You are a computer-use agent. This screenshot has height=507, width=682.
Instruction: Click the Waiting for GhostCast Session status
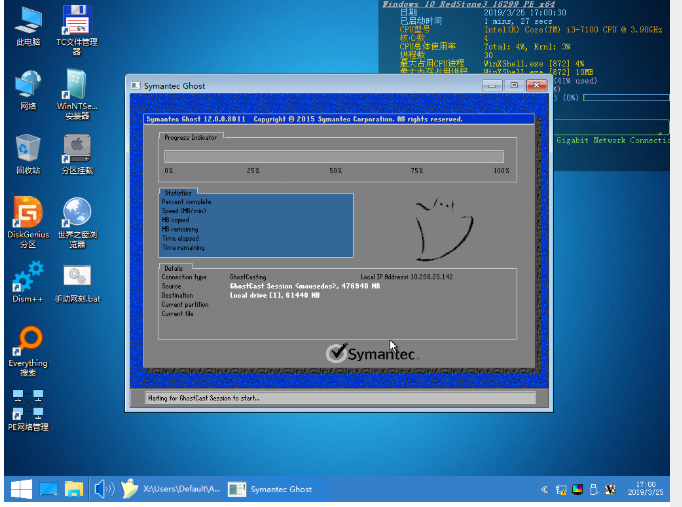coord(203,398)
